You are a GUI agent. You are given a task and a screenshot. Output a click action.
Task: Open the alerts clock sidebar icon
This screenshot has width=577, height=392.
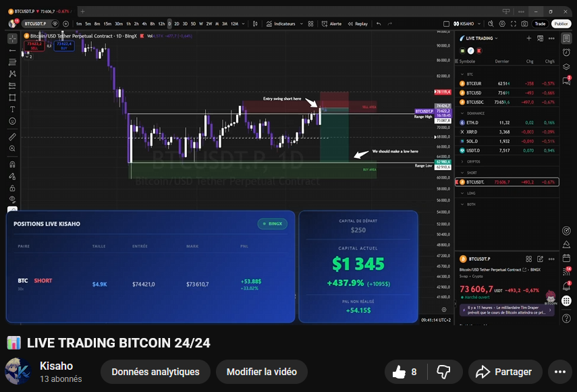click(x=567, y=52)
